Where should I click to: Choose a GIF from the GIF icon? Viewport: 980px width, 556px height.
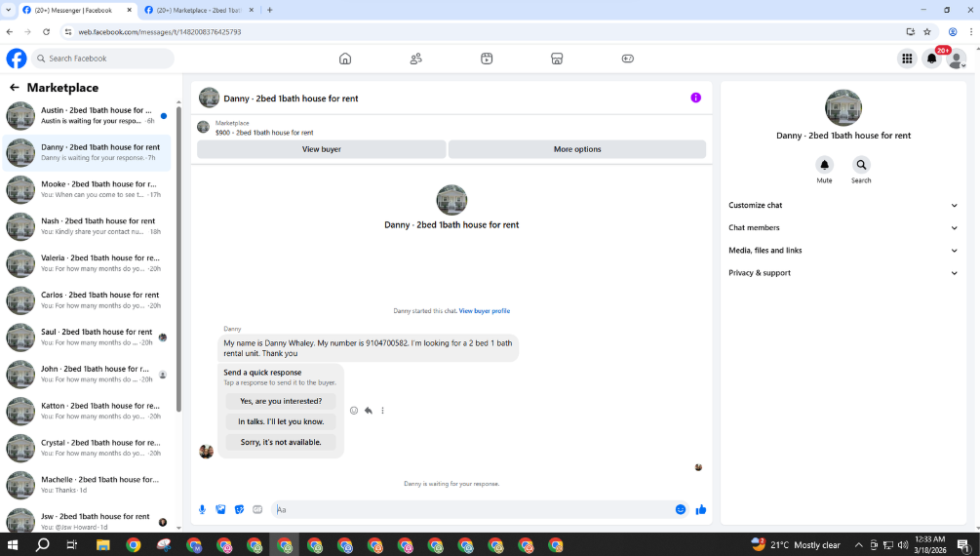(x=257, y=510)
